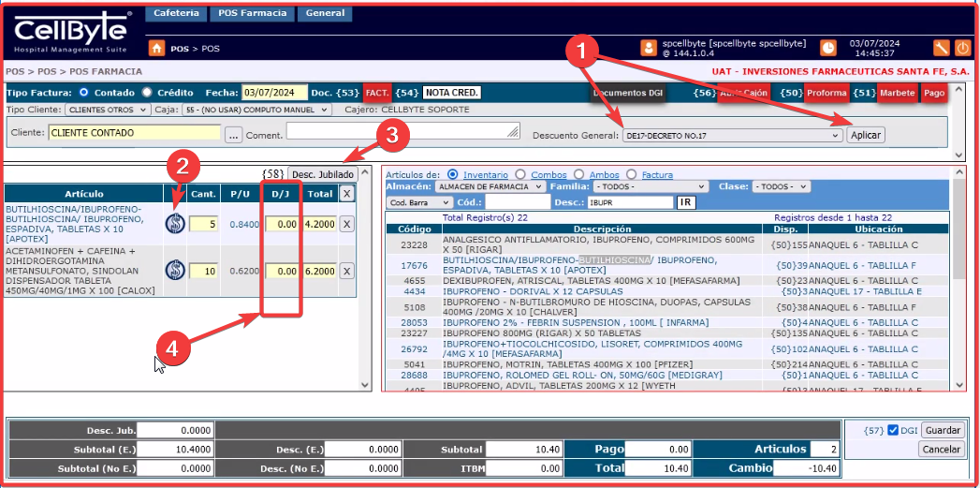Open Caja dropdown
980x488 pixels.
(x=256, y=110)
